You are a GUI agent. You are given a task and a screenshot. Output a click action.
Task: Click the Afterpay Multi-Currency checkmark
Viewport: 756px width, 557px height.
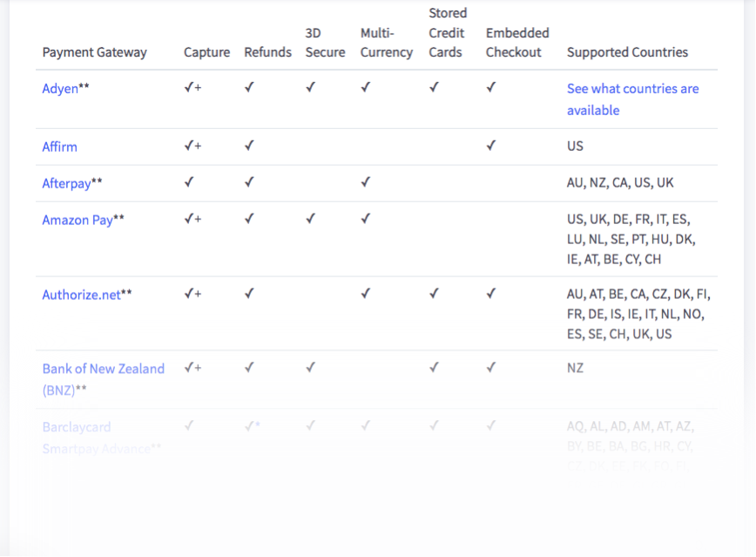366,182
